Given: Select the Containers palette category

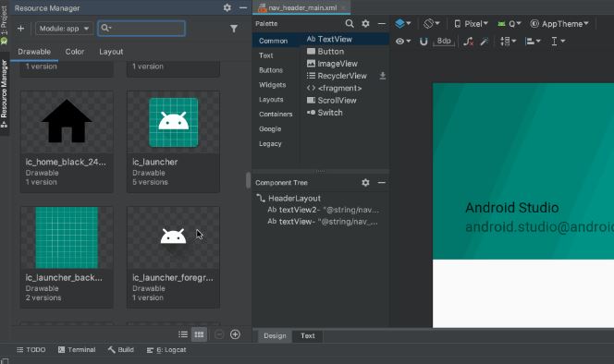Looking at the screenshot, I should point(276,115).
